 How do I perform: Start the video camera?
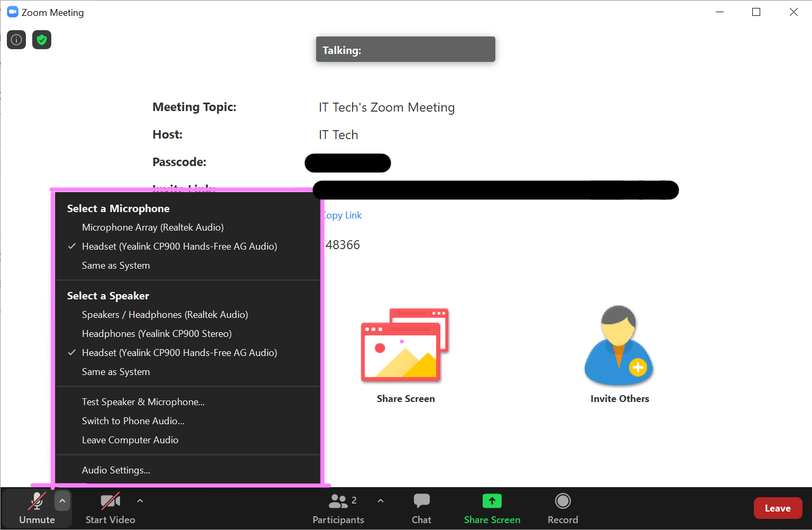click(110, 508)
